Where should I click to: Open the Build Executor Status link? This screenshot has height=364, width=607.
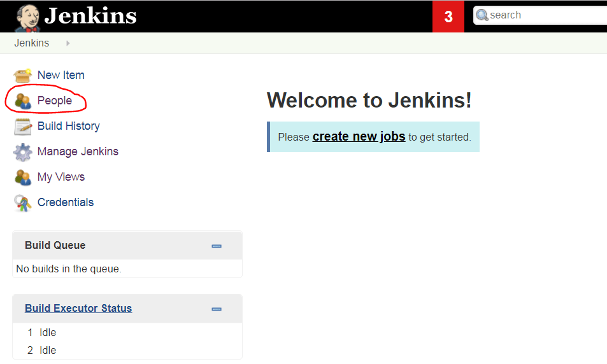(x=78, y=308)
